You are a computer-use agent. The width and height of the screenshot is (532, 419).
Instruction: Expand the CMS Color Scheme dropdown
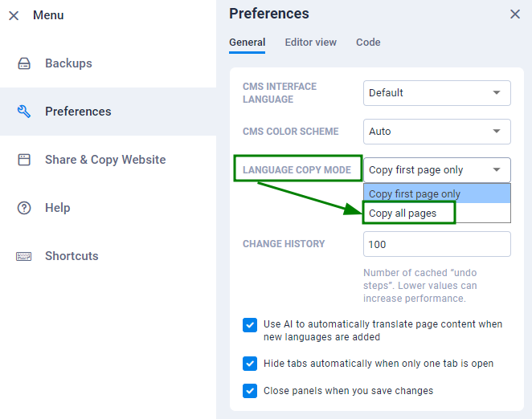[x=437, y=132]
